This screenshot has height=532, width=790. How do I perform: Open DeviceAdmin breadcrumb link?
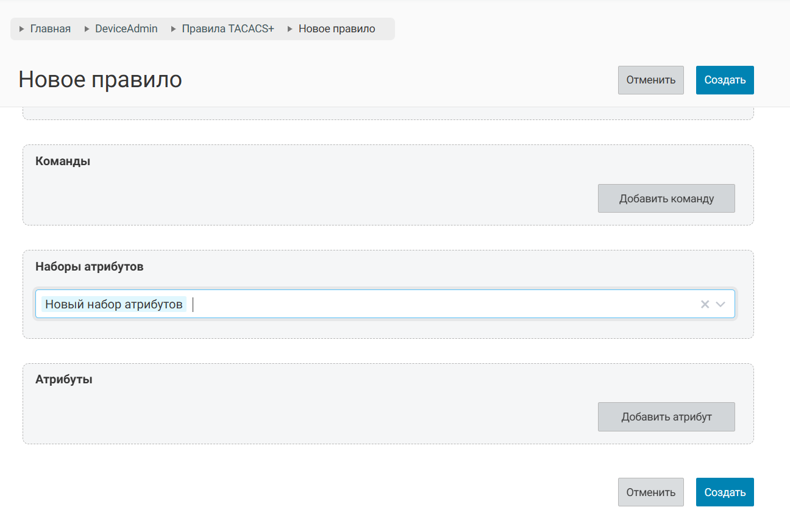click(126, 29)
